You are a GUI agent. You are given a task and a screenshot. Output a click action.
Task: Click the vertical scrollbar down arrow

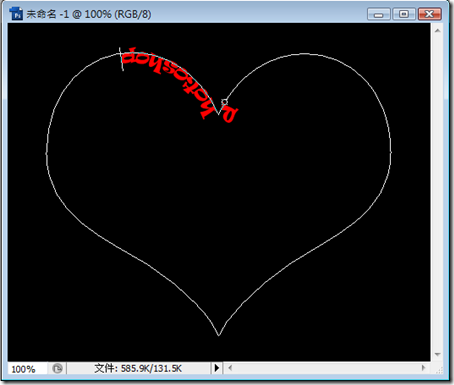pyautogui.click(x=437, y=354)
